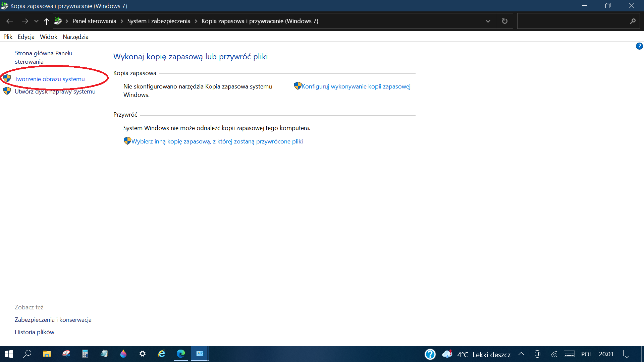Refresh the current view
This screenshot has width=644, height=362.
point(504,21)
